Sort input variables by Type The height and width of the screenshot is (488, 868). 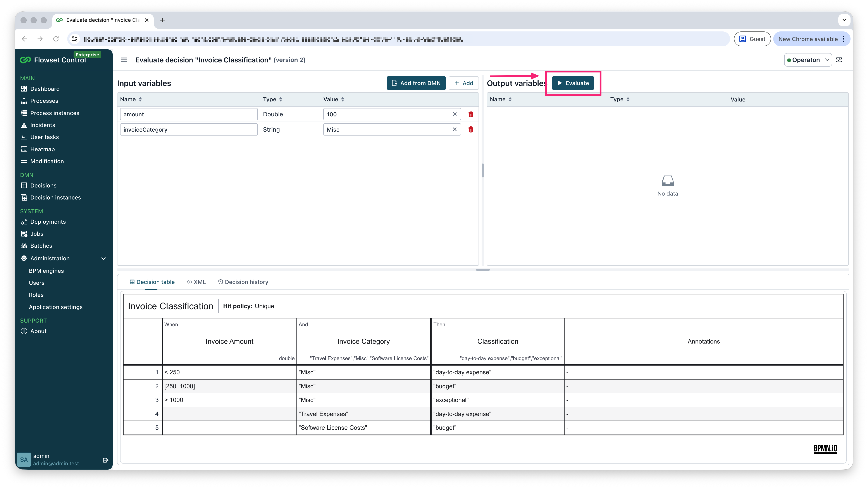[x=273, y=99]
